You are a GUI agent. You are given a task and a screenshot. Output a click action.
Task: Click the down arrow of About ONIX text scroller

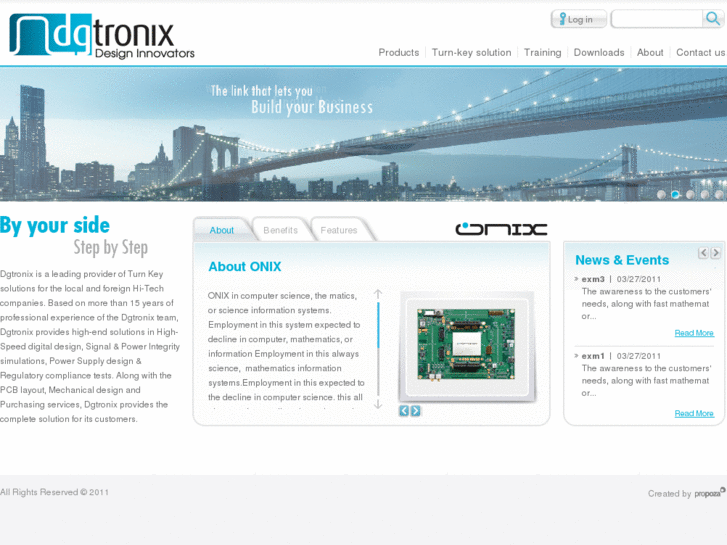pos(378,404)
